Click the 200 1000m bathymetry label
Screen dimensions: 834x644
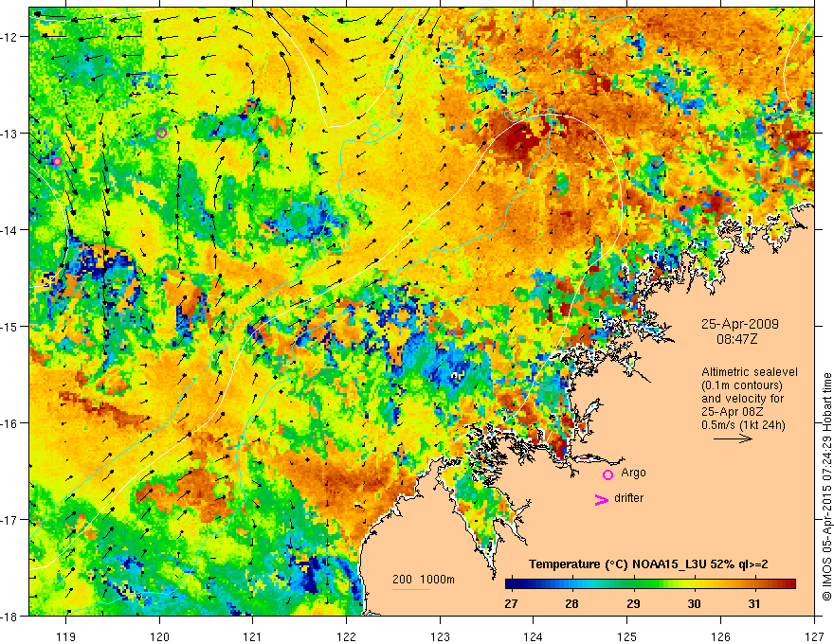click(x=424, y=580)
